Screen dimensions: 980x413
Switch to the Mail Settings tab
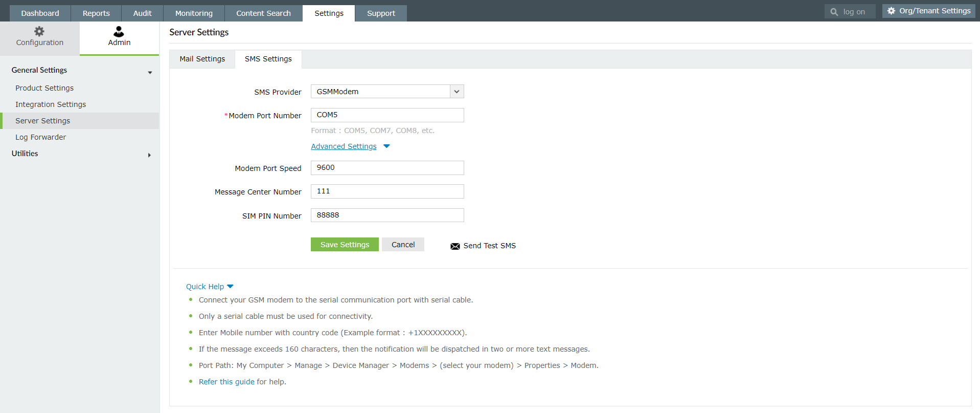[202, 59]
